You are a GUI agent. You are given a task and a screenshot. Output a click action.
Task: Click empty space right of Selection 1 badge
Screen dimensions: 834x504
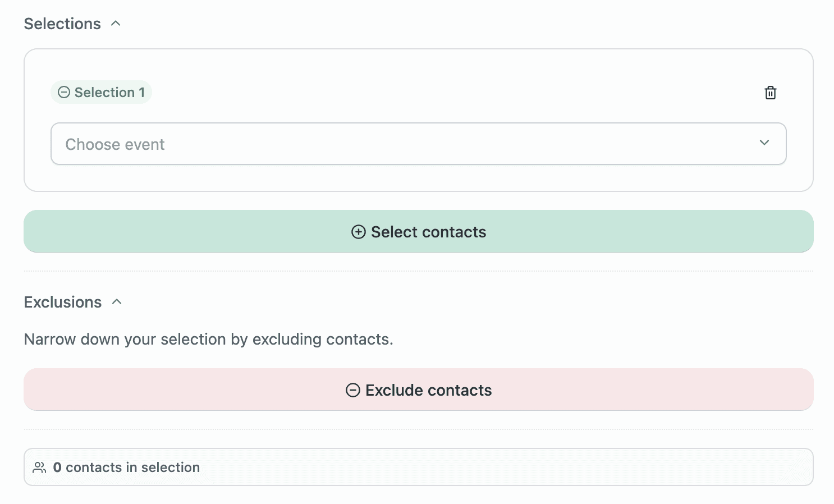[449, 93]
